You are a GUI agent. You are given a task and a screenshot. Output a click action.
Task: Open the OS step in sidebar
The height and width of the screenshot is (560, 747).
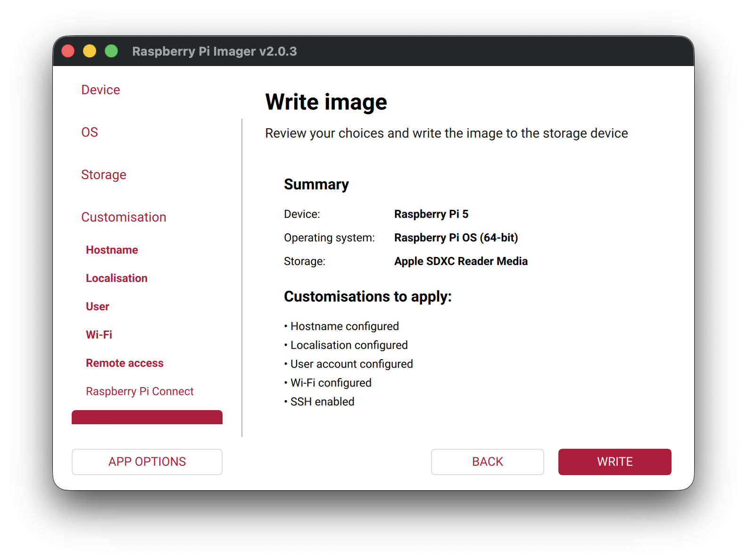pyautogui.click(x=90, y=132)
